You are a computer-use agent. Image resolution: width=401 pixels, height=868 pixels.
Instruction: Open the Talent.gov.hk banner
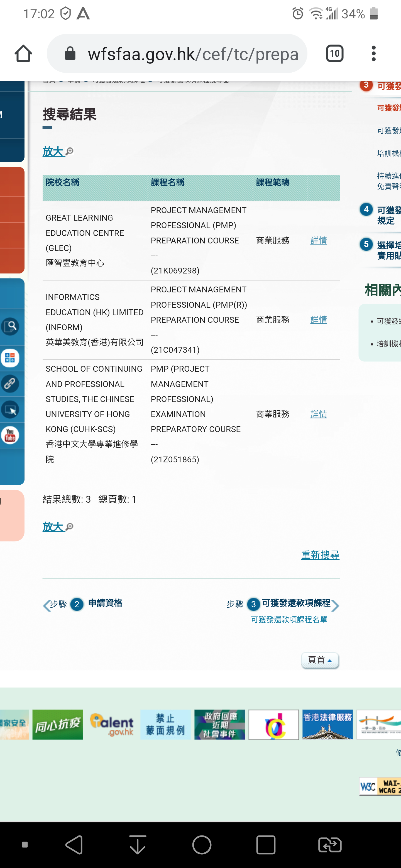(x=112, y=724)
